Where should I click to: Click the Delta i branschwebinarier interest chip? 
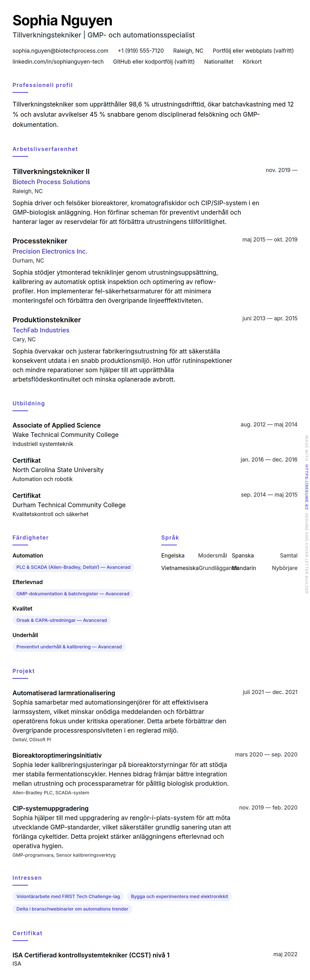click(72, 909)
